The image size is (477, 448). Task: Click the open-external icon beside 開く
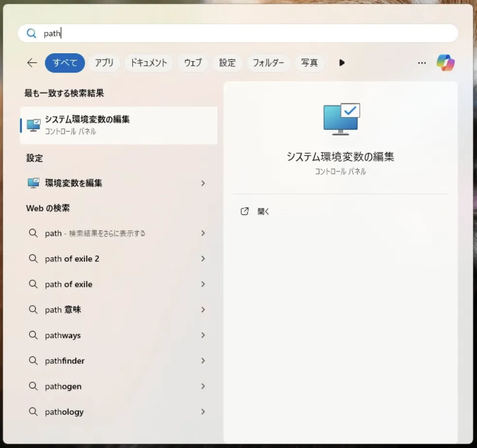pos(245,211)
